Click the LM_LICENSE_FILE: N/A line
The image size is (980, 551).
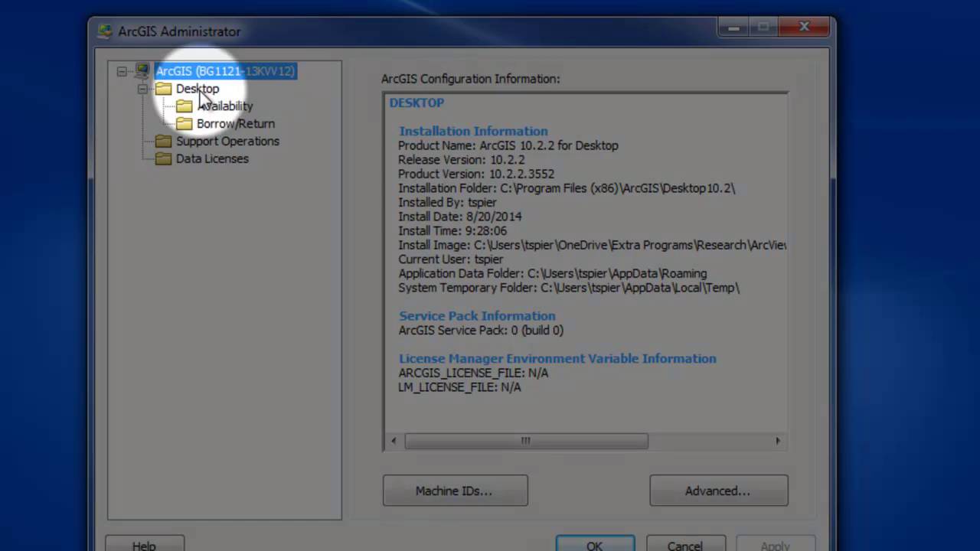tap(459, 387)
